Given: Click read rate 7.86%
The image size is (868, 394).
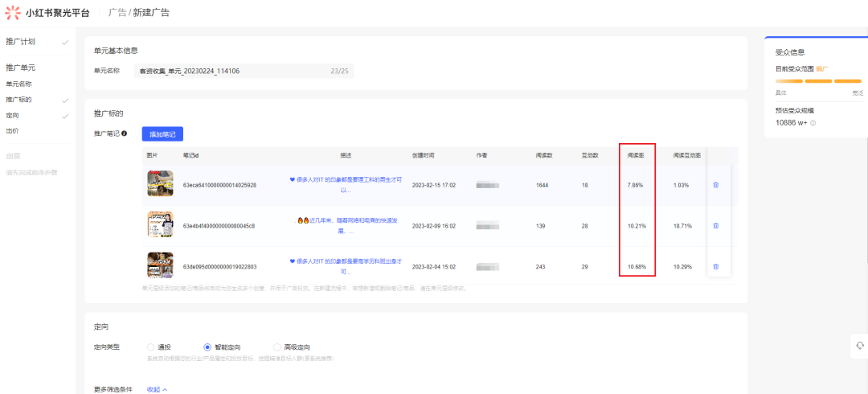Looking at the screenshot, I should 635,185.
